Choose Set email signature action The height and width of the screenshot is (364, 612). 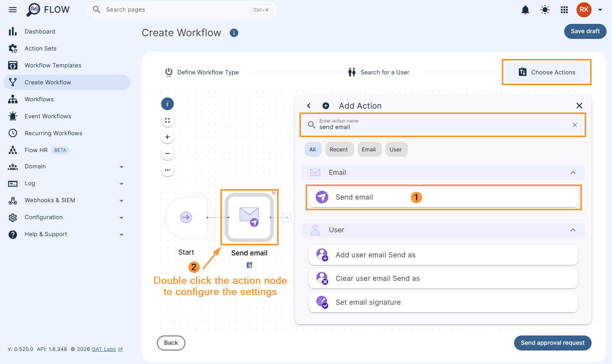[x=443, y=302]
